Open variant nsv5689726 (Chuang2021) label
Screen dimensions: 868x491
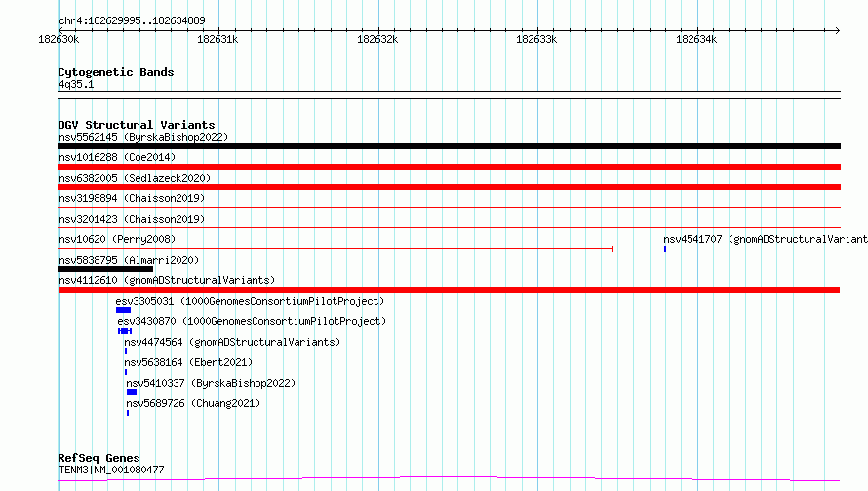click(193, 403)
